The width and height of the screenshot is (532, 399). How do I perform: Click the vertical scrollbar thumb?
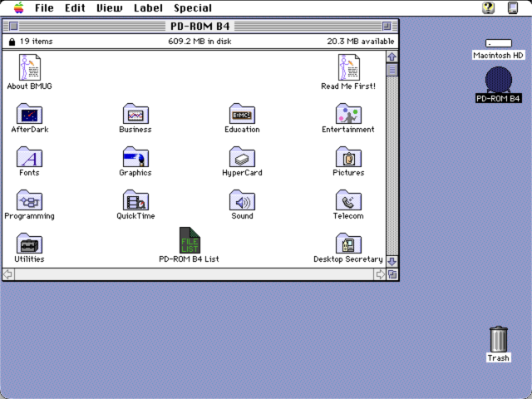(392, 70)
